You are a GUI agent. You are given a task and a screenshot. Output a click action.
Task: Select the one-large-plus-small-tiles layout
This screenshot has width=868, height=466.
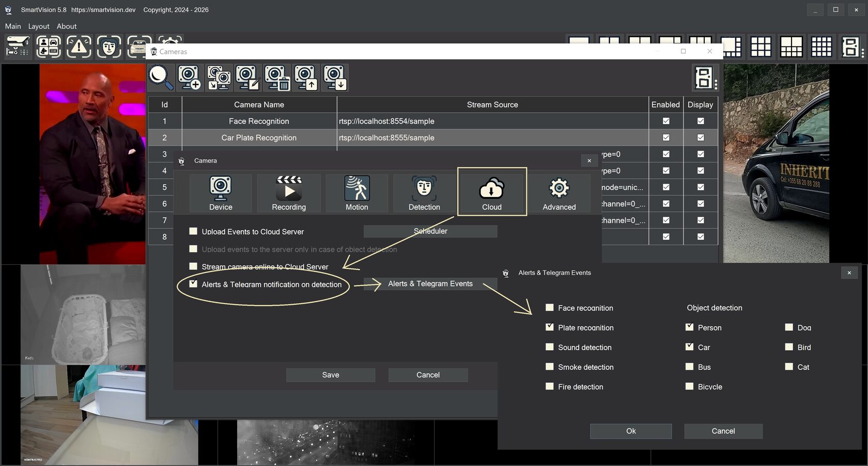tap(732, 47)
